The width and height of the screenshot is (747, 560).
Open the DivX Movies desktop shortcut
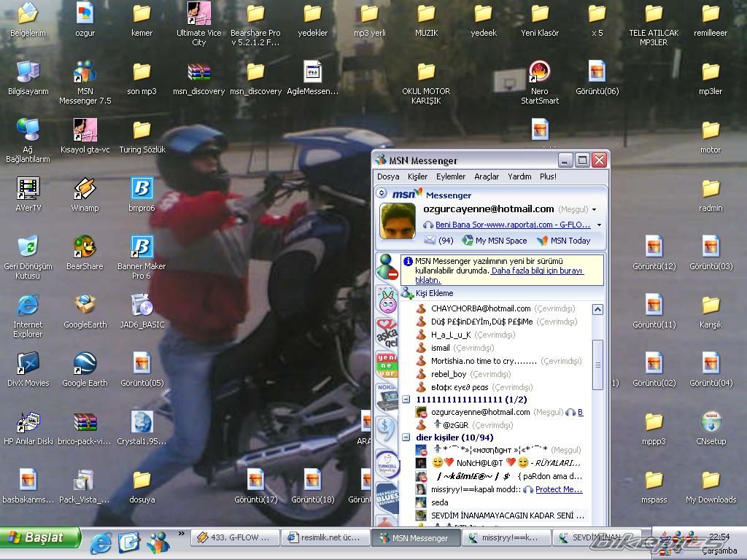[x=28, y=370]
